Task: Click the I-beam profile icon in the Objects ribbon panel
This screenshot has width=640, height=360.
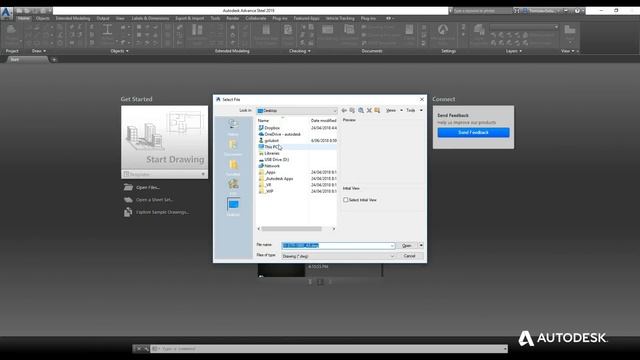Action: tap(107, 30)
